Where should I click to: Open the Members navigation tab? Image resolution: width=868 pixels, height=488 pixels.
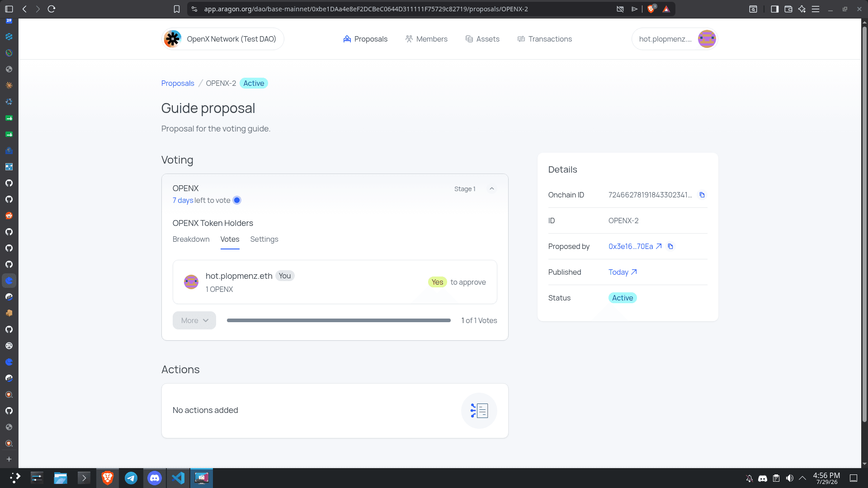tap(426, 39)
